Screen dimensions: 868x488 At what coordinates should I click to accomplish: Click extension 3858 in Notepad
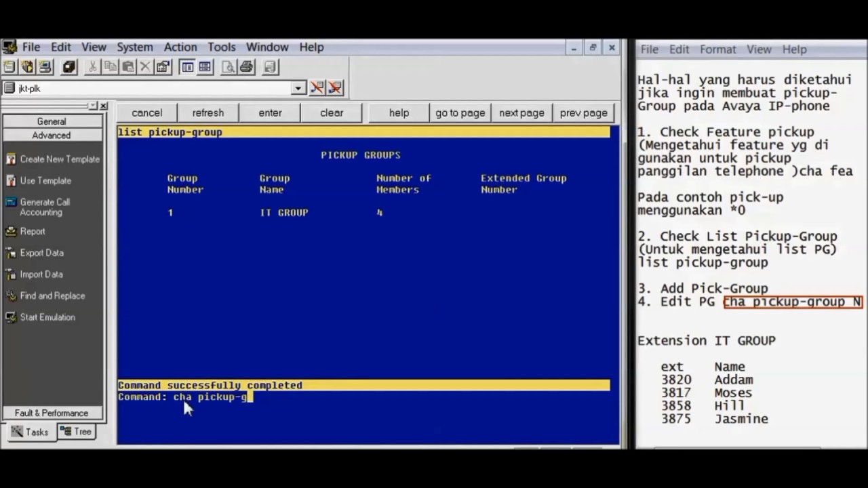[676, 406]
